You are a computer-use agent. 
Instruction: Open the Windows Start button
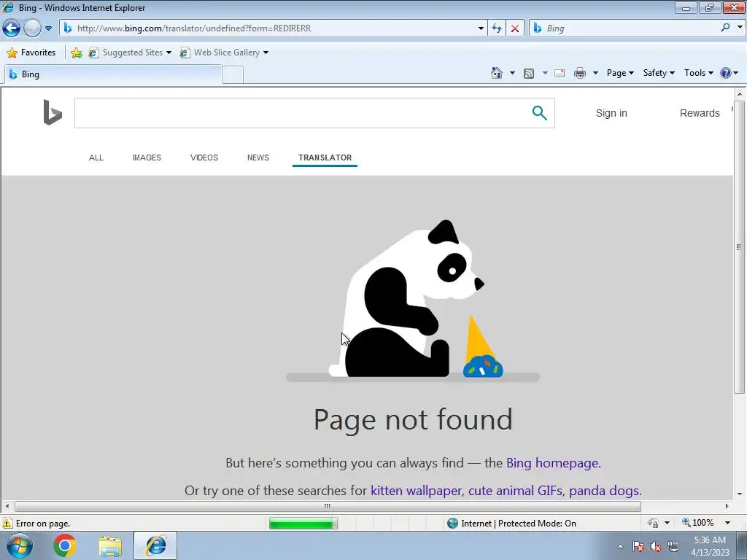tap(20, 545)
